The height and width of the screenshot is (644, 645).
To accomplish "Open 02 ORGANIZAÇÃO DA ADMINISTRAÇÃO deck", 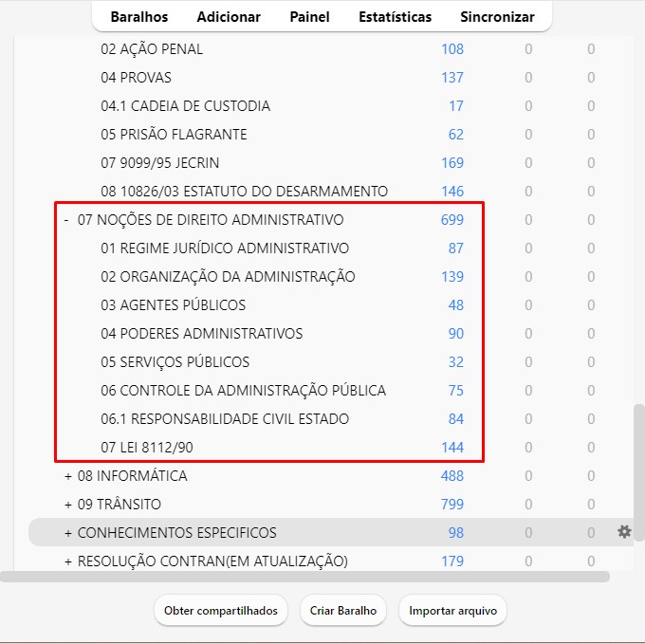I will point(228,276).
